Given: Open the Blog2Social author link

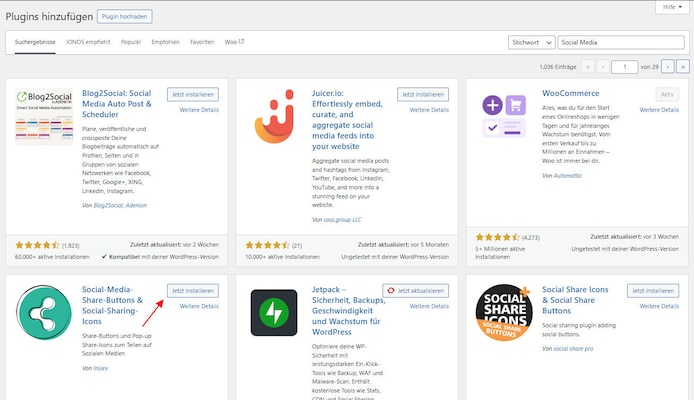Looking at the screenshot, I should tap(108, 205).
